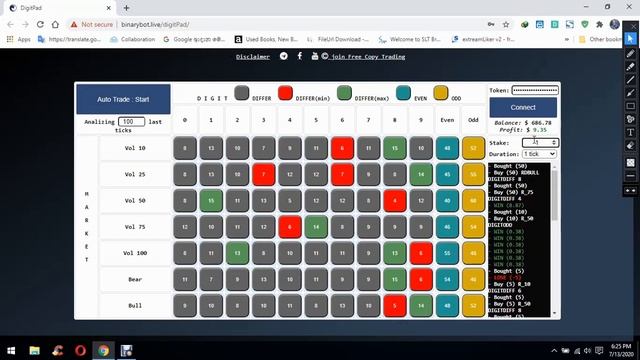Click the back navigation arrow
Screen dimensions: 640x360
point(11,24)
